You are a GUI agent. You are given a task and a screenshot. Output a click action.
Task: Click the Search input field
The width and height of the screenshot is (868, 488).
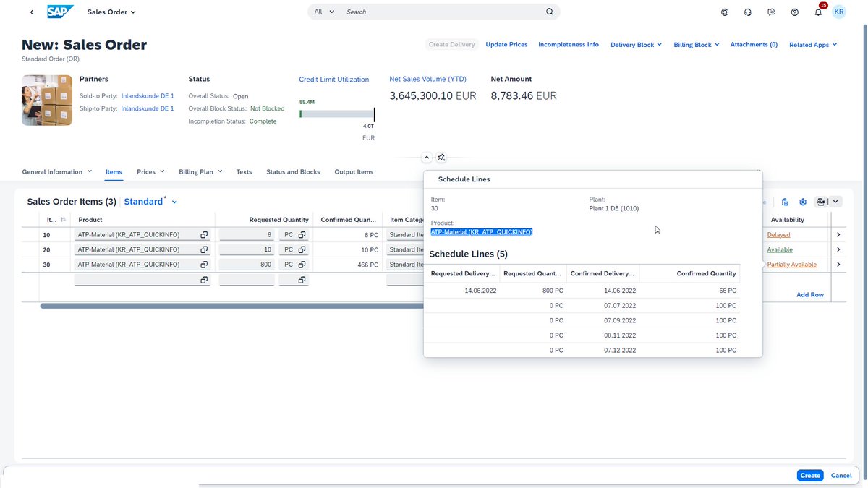click(441, 12)
